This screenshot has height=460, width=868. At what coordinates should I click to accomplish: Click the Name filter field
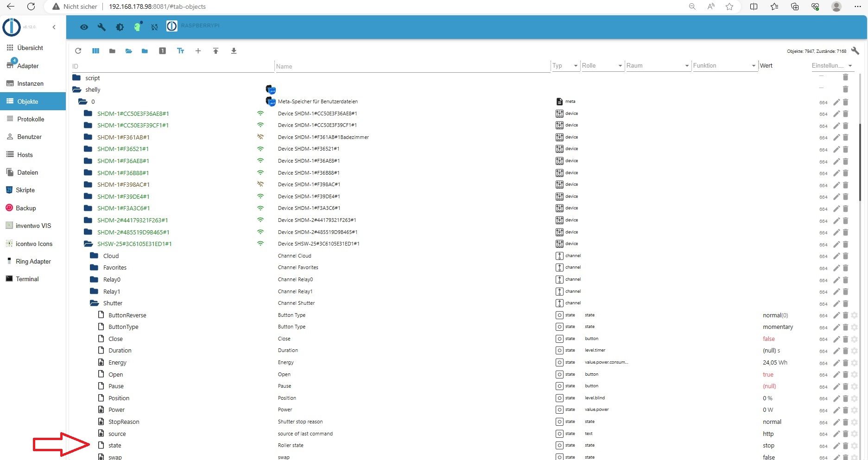click(x=412, y=66)
